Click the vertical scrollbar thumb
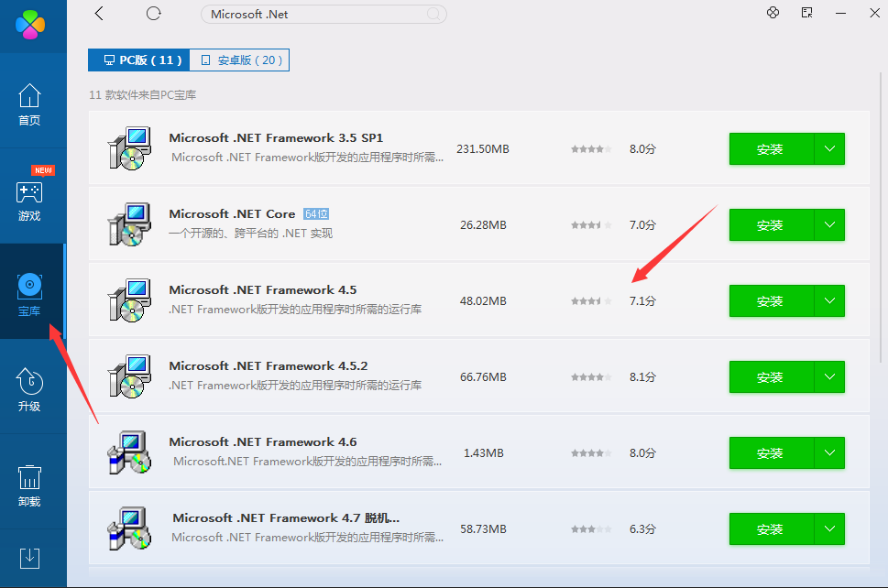888x588 pixels. click(881, 218)
